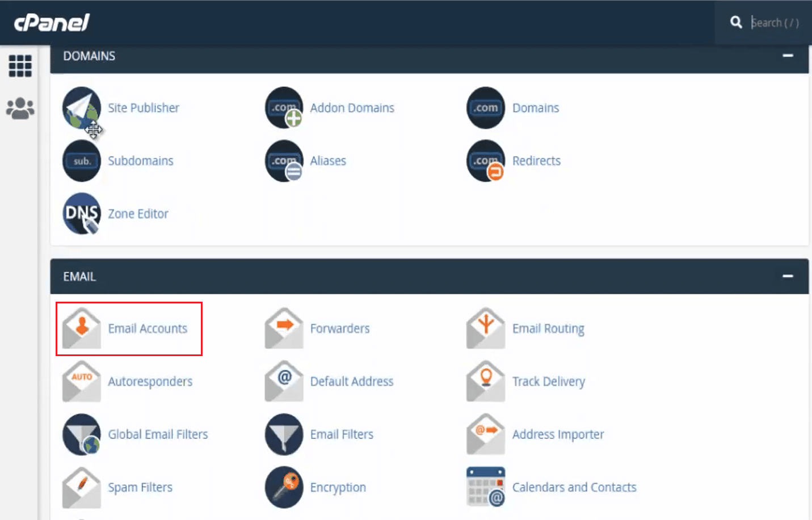Click the search magnifier icon

[x=736, y=22]
